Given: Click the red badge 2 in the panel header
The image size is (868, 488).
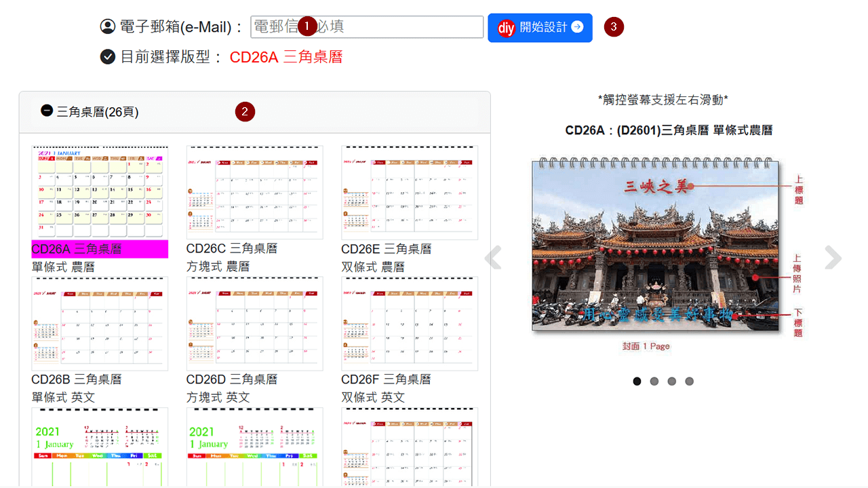Looking at the screenshot, I should click(245, 111).
